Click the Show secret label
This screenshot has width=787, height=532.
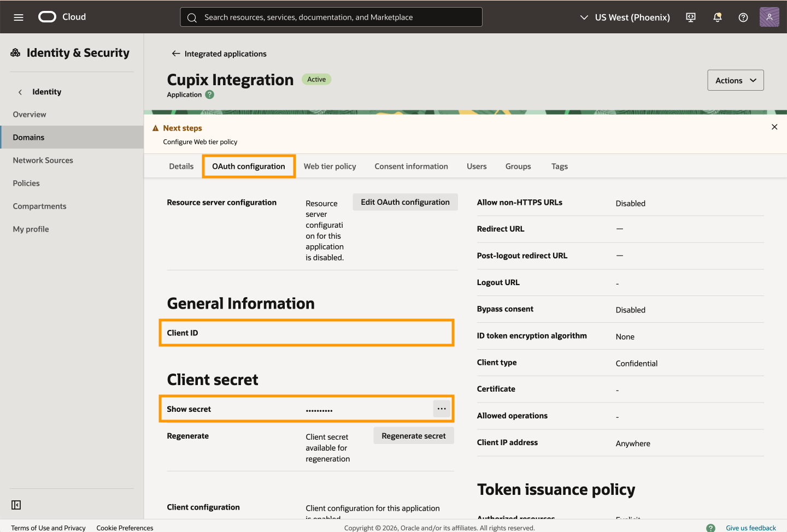tap(189, 409)
